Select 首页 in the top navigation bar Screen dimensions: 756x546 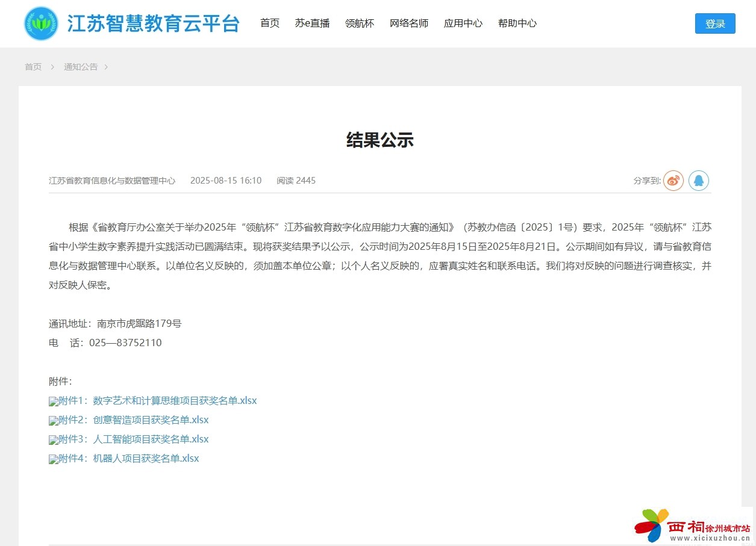click(x=269, y=23)
